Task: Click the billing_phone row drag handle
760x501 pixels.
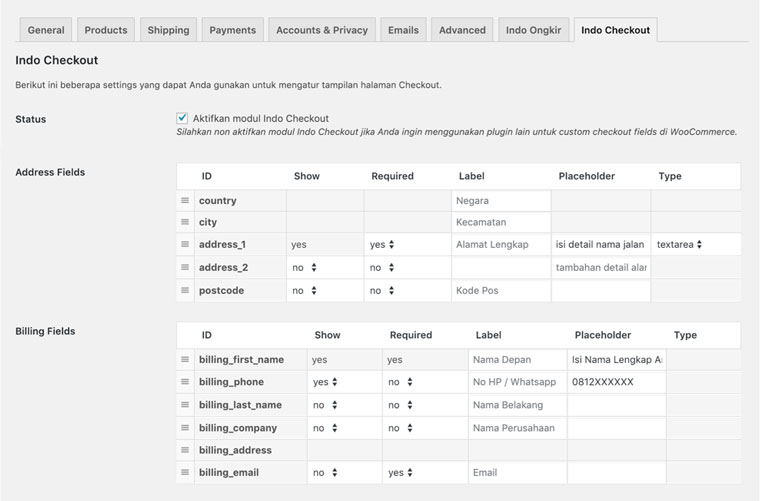Action: click(x=185, y=382)
